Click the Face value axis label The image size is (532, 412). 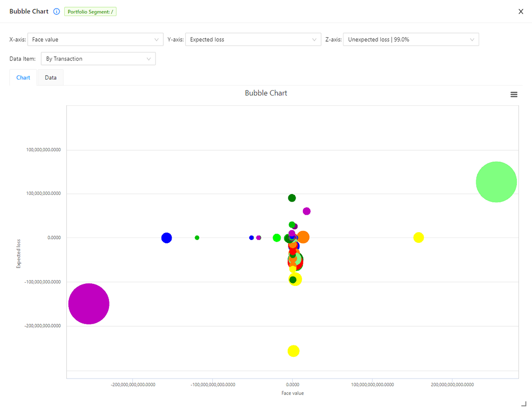pos(293,393)
